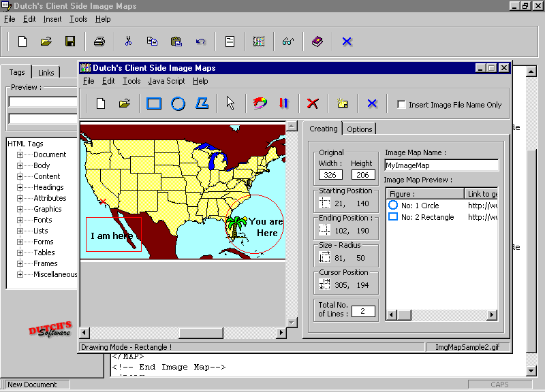Click the New document icon in main toolbar
This screenshot has height=392, width=545.
[22, 42]
